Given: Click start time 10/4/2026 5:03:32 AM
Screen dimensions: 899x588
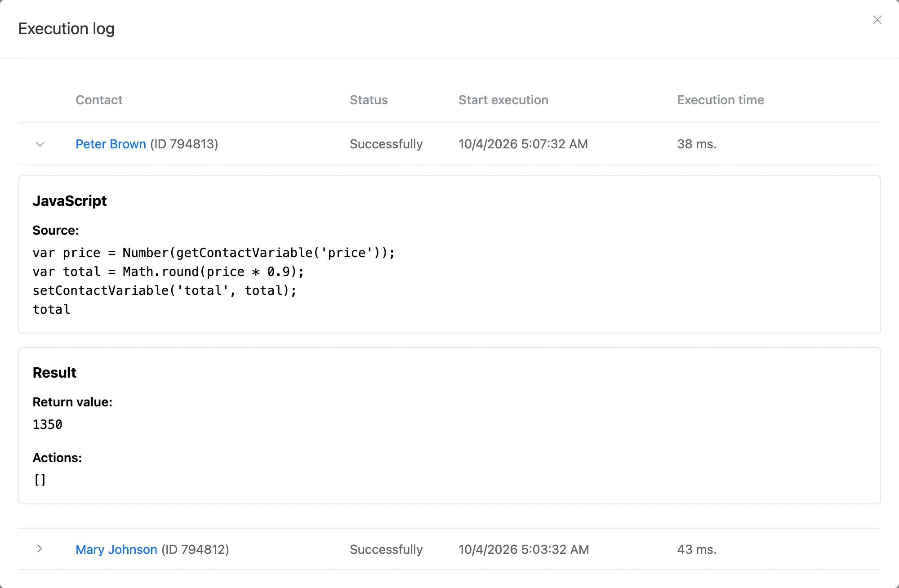Looking at the screenshot, I should 524,549.
